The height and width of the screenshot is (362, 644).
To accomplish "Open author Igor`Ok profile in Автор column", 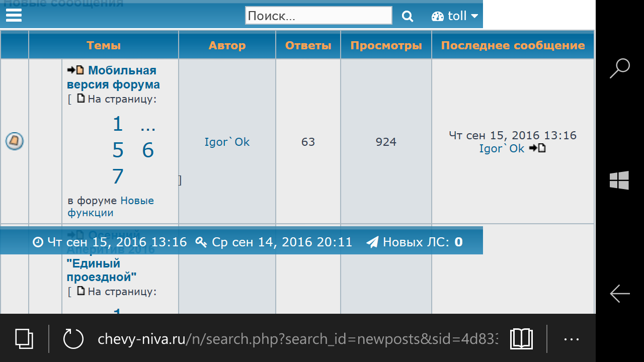I will [227, 142].
